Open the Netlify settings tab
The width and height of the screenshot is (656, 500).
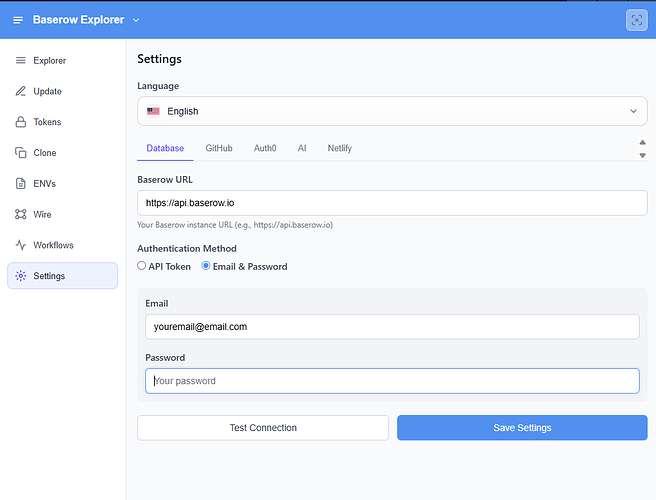tap(339, 148)
